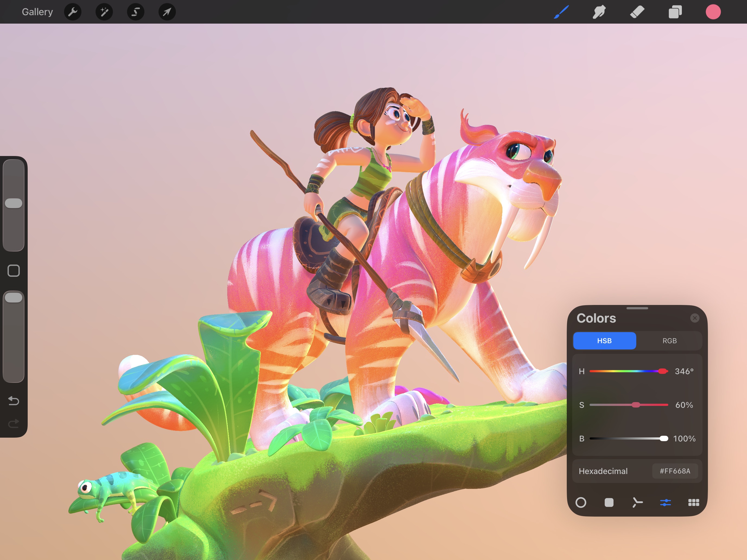Open the Actions wrench menu
The width and height of the screenshot is (747, 560).
(72, 12)
